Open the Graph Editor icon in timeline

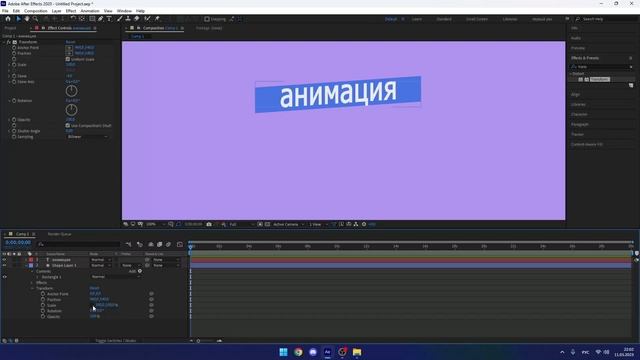[x=180, y=244]
